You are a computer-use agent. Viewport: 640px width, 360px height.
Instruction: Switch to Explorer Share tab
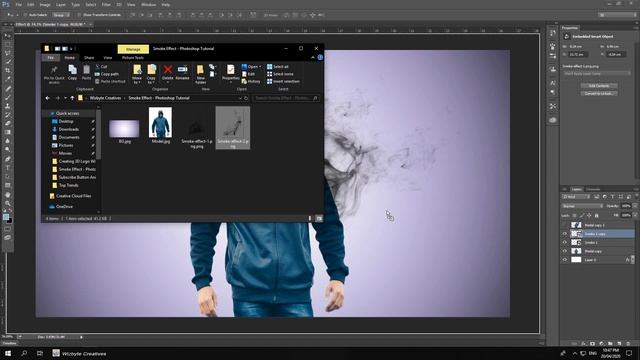89,58
